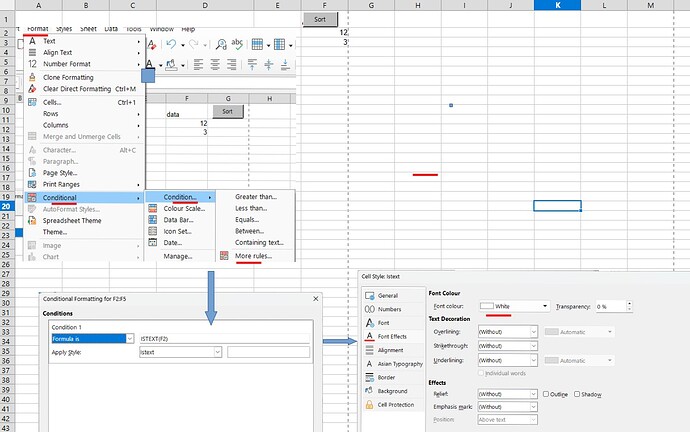Image resolution: width=690 pixels, height=432 pixels.
Task: Open the Relief dropdown
Action: (x=508, y=394)
